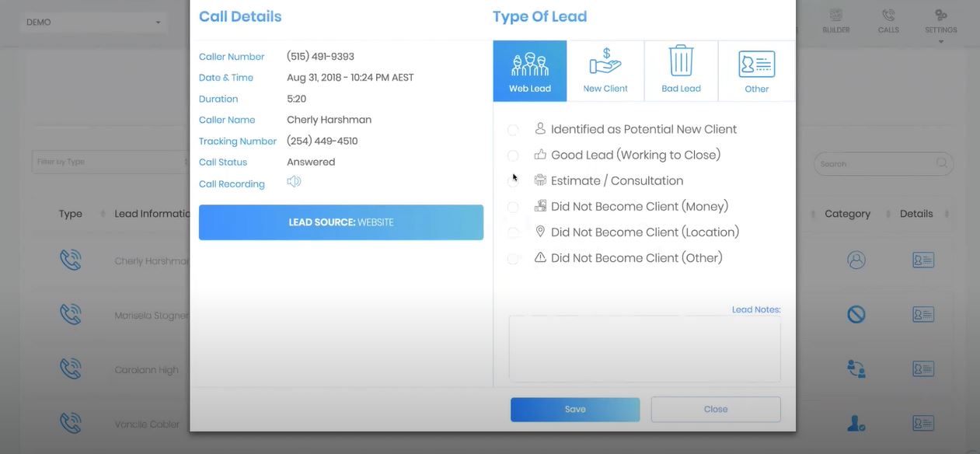The height and width of the screenshot is (454, 980).
Task: Sort by the Details column header
Action: (916, 214)
